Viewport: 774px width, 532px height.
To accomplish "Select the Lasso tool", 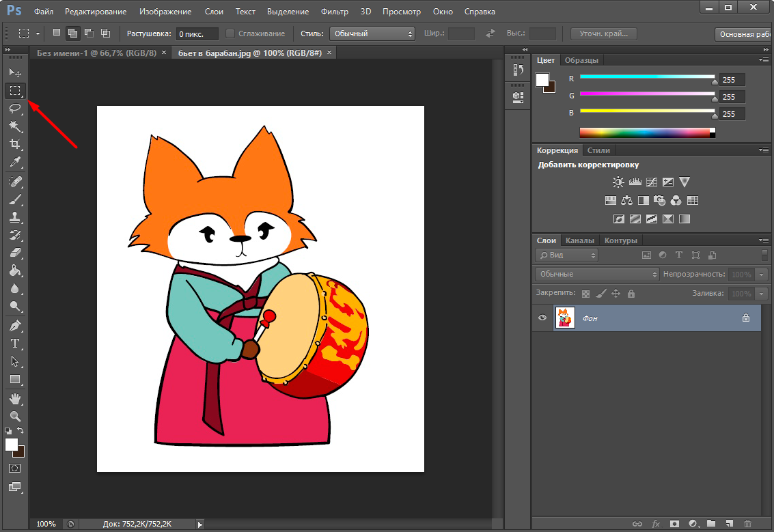I will click(x=15, y=109).
